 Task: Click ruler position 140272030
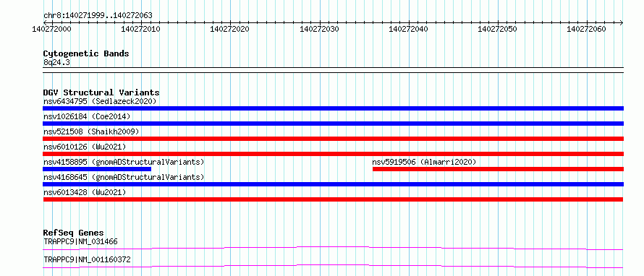[x=319, y=29]
